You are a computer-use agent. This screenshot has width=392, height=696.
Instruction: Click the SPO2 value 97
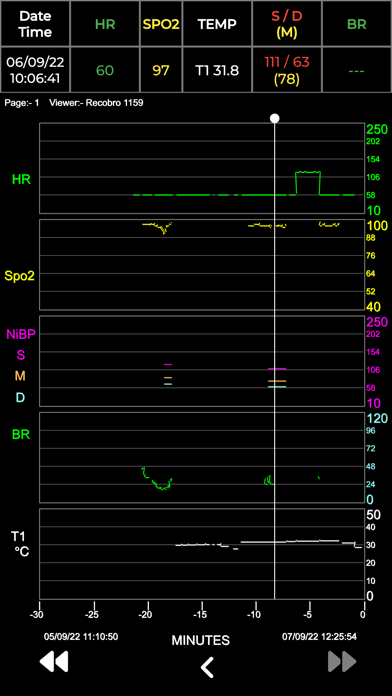(161, 70)
